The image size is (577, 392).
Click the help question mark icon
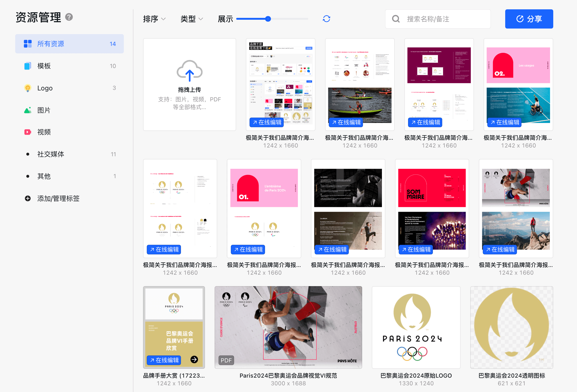[x=69, y=17]
